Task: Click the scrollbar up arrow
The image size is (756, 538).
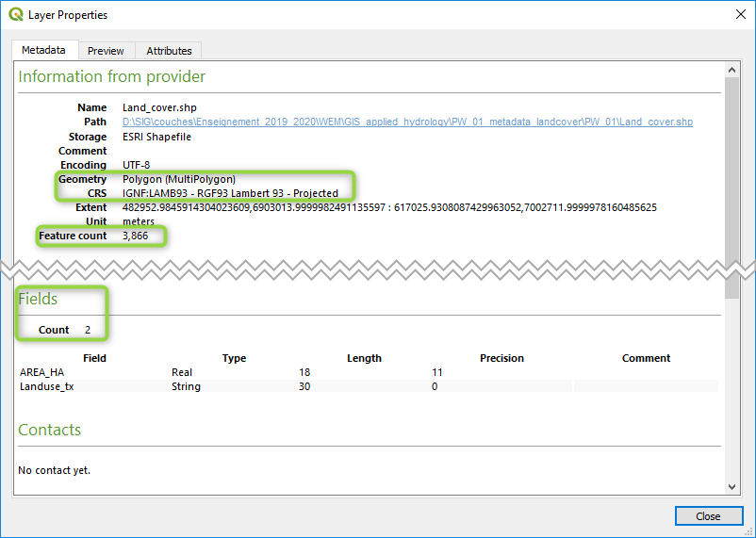Action: [x=731, y=71]
